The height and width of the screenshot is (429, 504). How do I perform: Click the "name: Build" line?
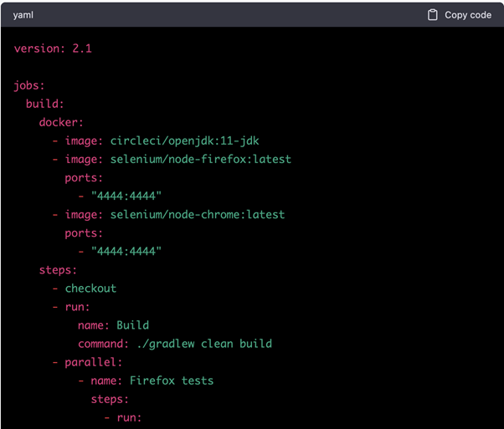114,325
